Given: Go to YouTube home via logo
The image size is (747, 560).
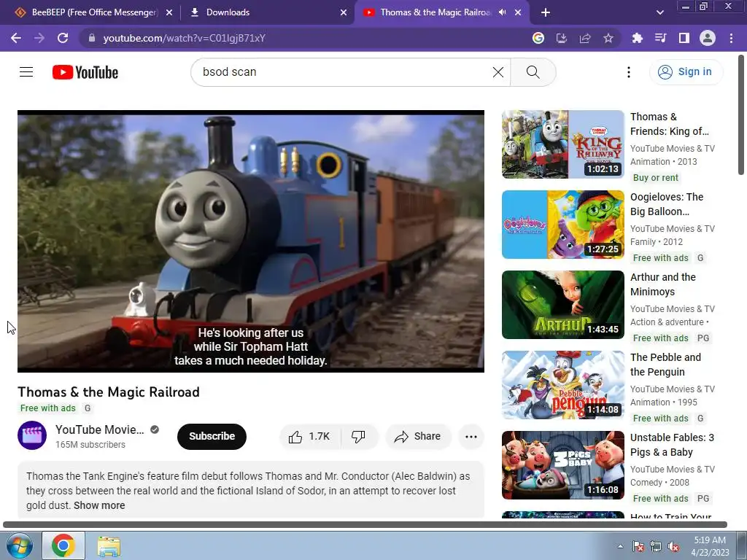Looking at the screenshot, I should pyautogui.click(x=85, y=72).
